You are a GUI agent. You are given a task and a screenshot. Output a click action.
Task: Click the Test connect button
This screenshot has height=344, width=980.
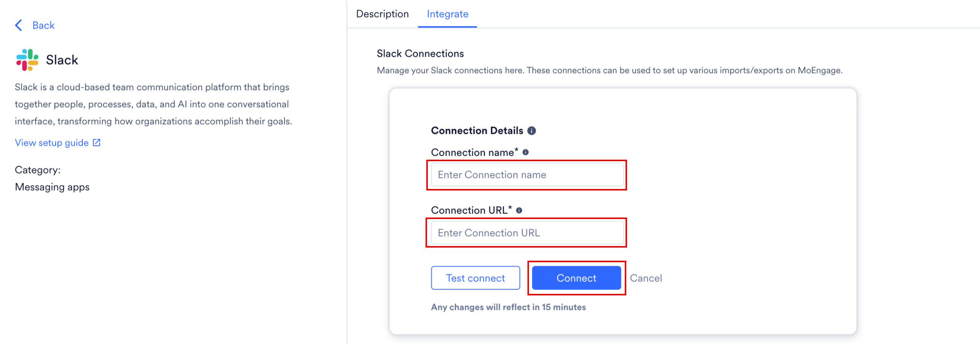[475, 278]
